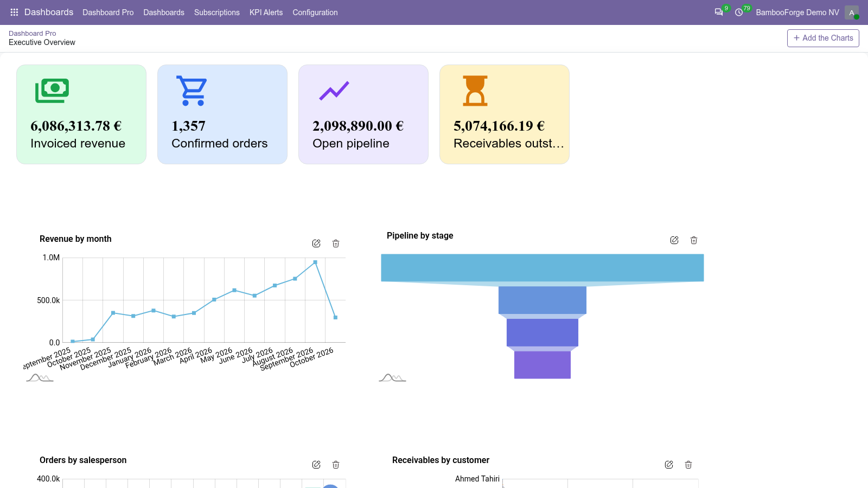The height and width of the screenshot is (488, 868).
Task: Click the Add the Charts button
Action: (823, 38)
